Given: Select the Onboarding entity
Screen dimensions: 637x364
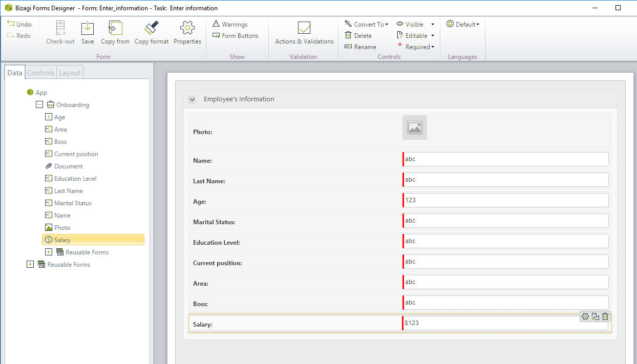Looking at the screenshot, I should pyautogui.click(x=68, y=105).
